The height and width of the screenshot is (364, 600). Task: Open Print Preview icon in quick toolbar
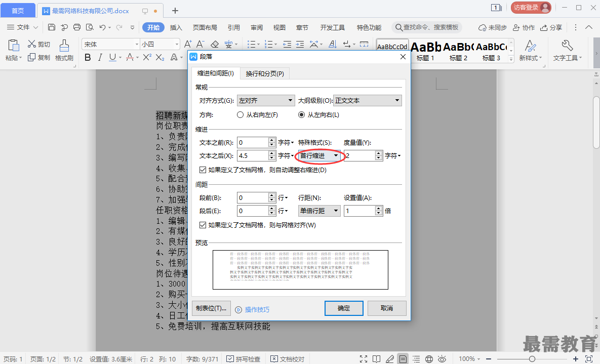click(90, 27)
